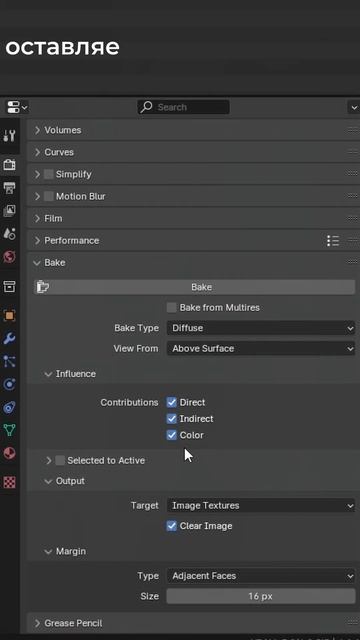The image size is (360, 640).
Task: Open the Output properties tab
Action: pyautogui.click(x=9, y=188)
